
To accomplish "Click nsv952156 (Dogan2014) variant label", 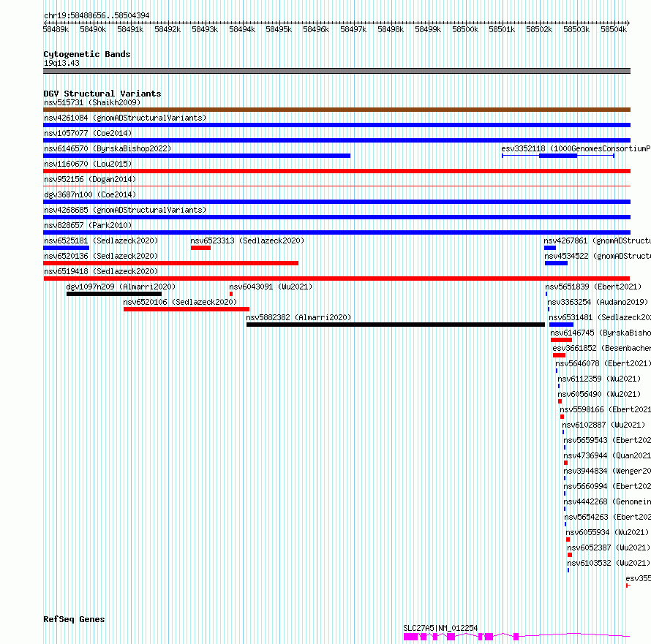I will (x=90, y=179).
